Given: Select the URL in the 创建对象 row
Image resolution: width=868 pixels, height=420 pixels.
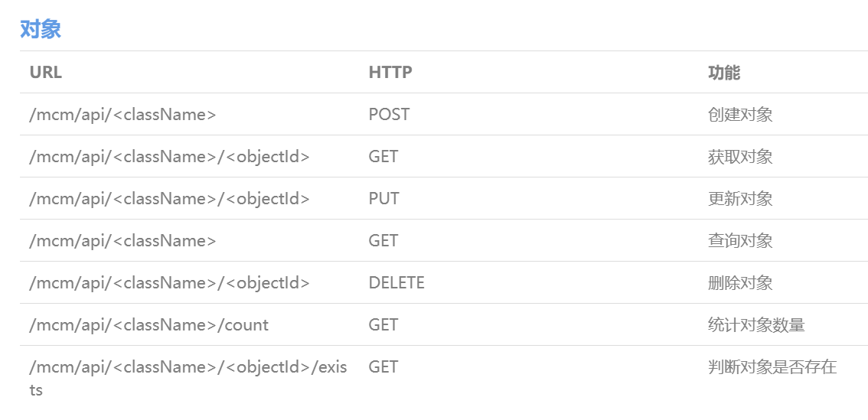Looking at the screenshot, I should 122,115.
